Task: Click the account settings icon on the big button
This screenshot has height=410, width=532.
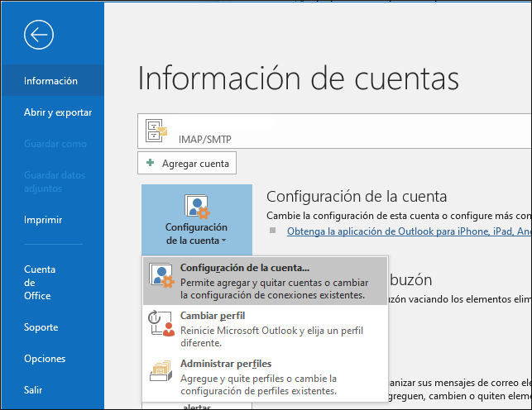Action: tap(197, 206)
